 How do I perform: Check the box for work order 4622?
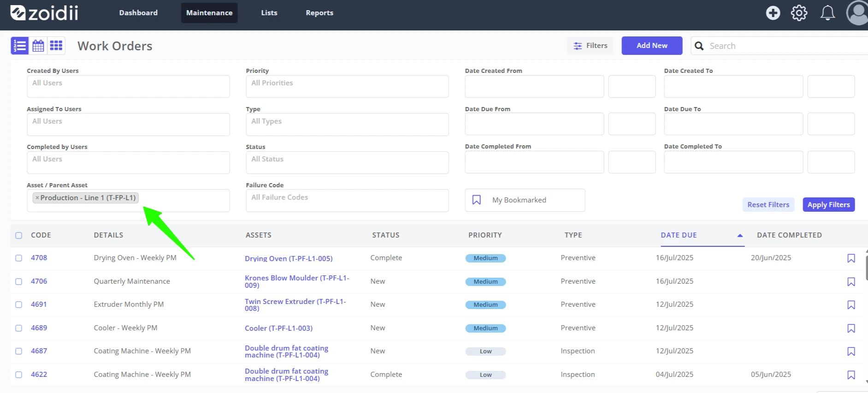19,375
